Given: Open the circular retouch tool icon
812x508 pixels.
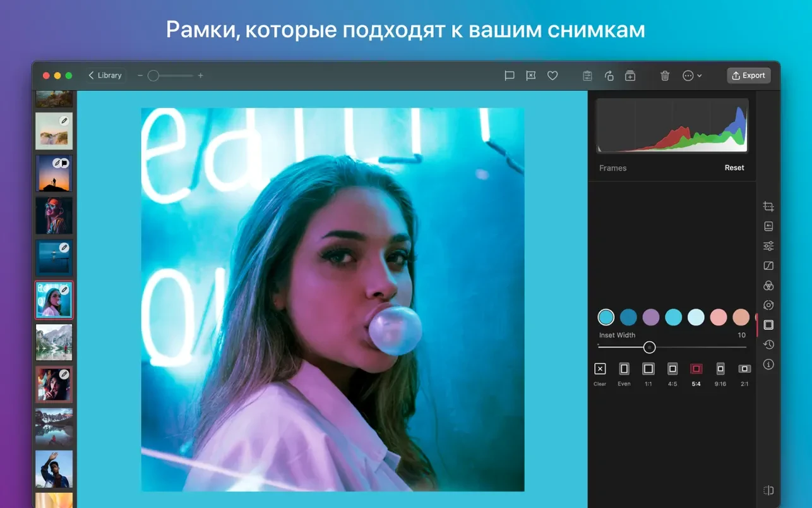Looking at the screenshot, I should tap(768, 305).
